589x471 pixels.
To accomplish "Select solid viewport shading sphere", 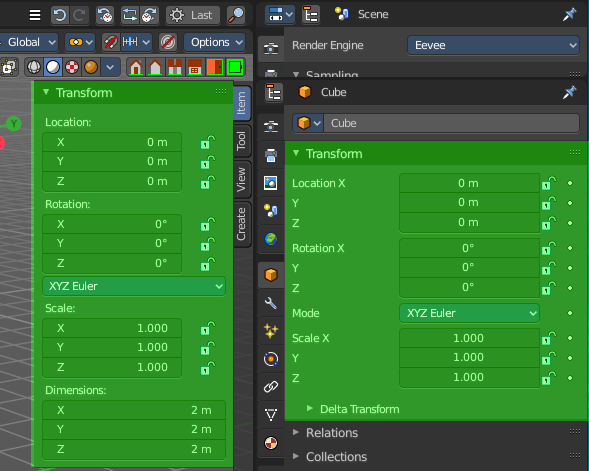I will pyautogui.click(x=53, y=68).
